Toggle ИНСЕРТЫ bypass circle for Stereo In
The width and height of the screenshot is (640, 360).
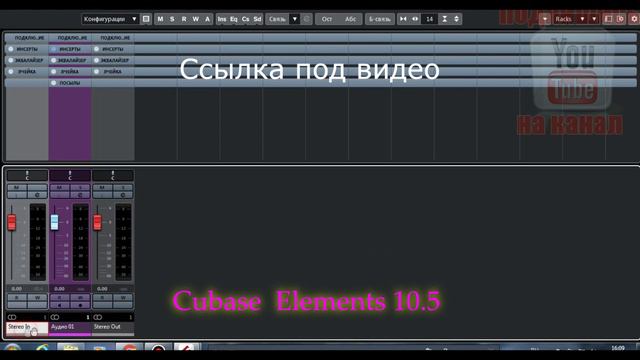[11, 49]
